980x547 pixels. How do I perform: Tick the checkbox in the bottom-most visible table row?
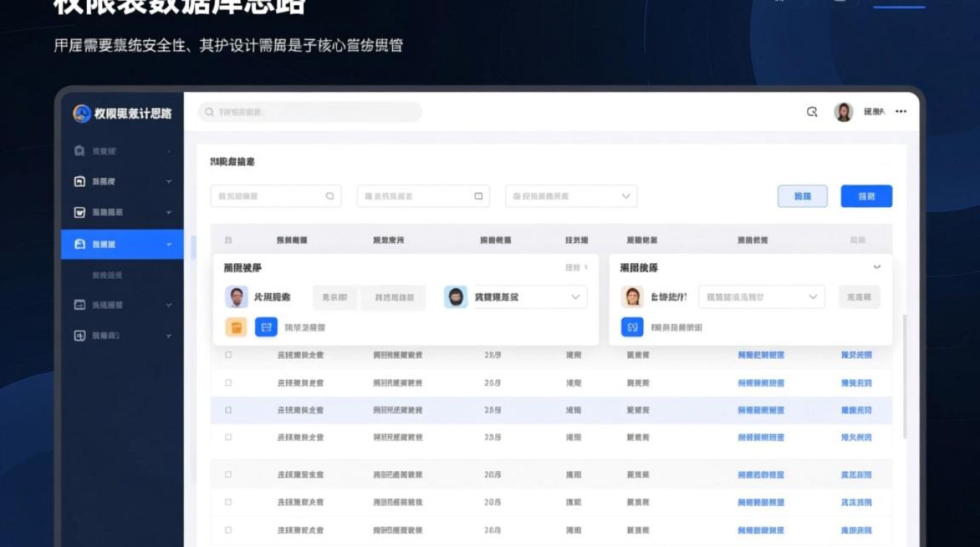coord(228,531)
